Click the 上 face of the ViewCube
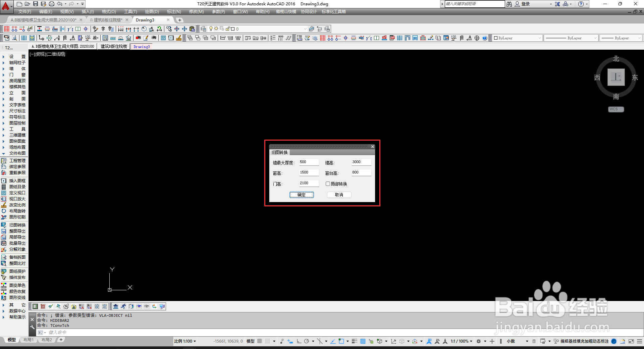The image size is (644, 349). click(616, 77)
